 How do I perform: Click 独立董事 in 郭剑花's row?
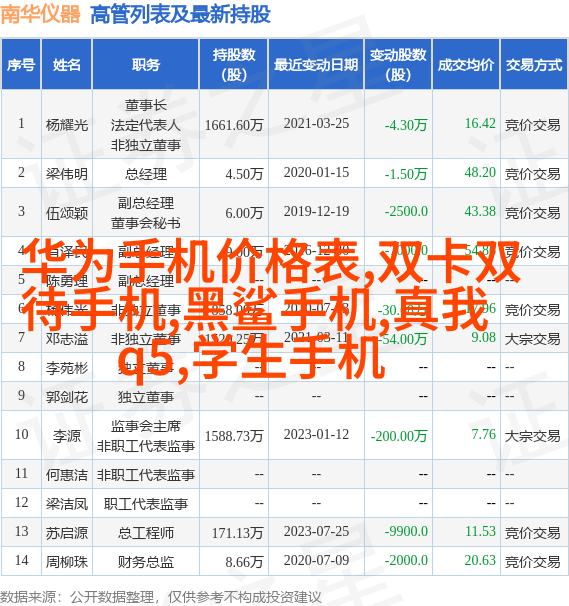tap(146, 397)
